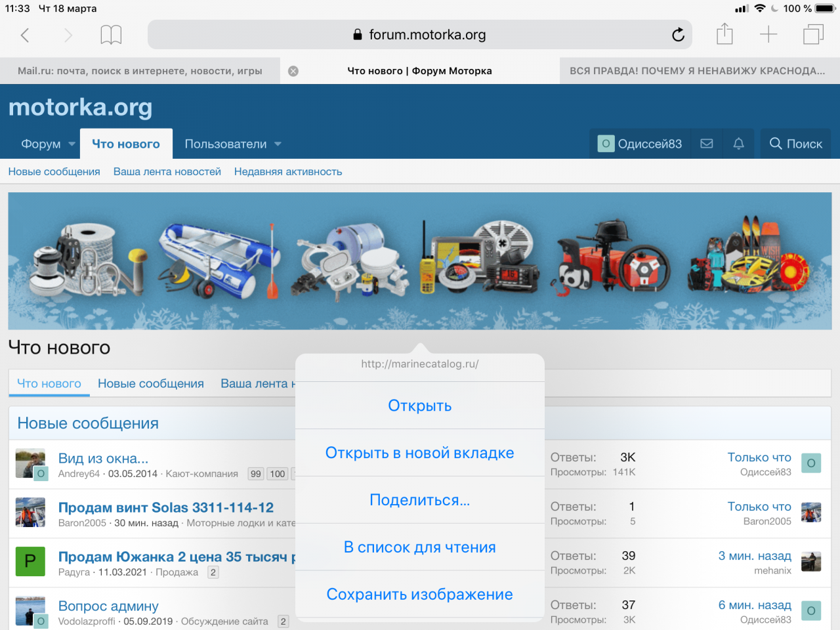
Task: Reload page with refresh icon
Action: (678, 35)
